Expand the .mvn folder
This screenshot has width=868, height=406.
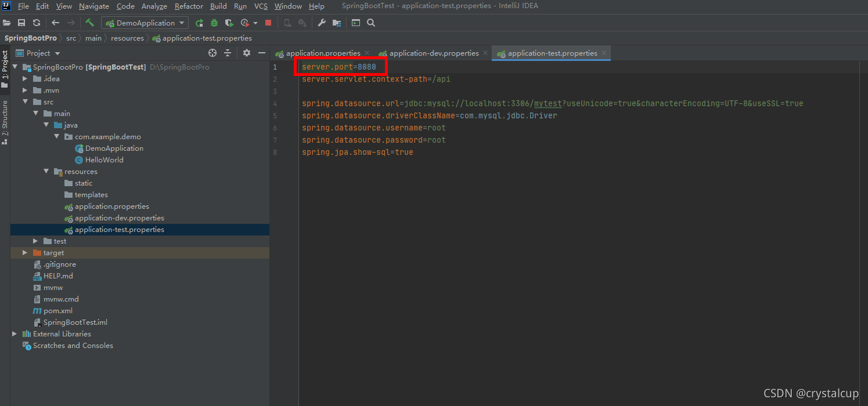point(25,90)
